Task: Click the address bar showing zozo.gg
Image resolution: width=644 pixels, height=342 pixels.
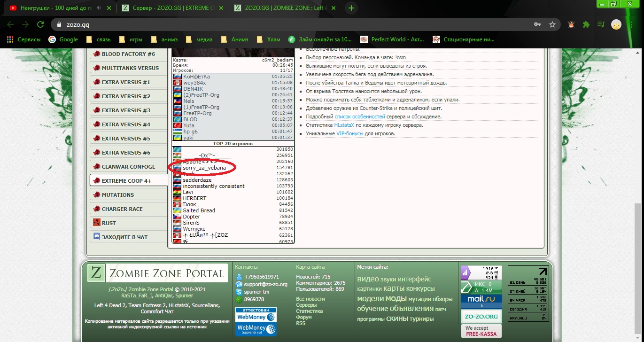Action: pyautogui.click(x=282, y=24)
